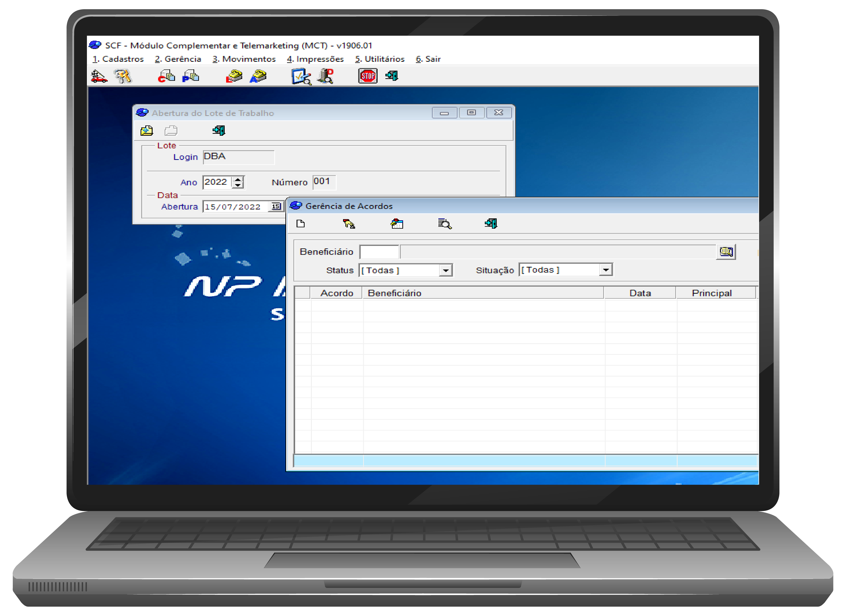Select the 6. Sair menu
The image size is (846, 616).
(428, 59)
